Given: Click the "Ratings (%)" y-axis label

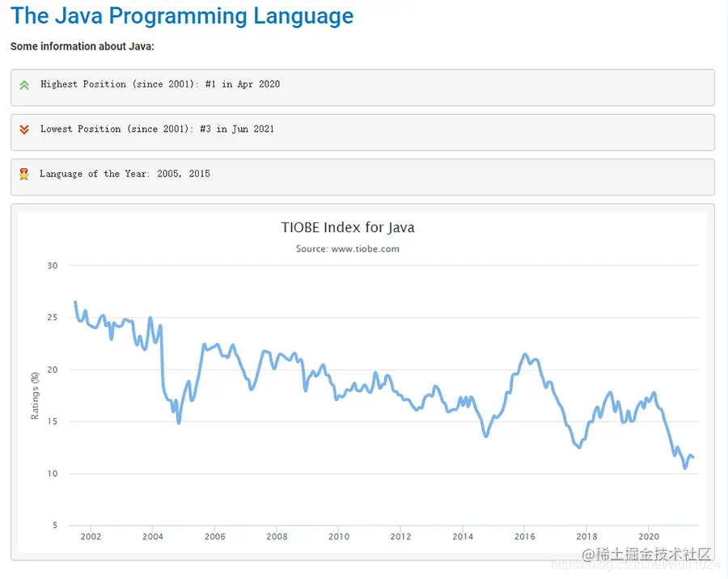Looking at the screenshot, I should click(35, 395).
